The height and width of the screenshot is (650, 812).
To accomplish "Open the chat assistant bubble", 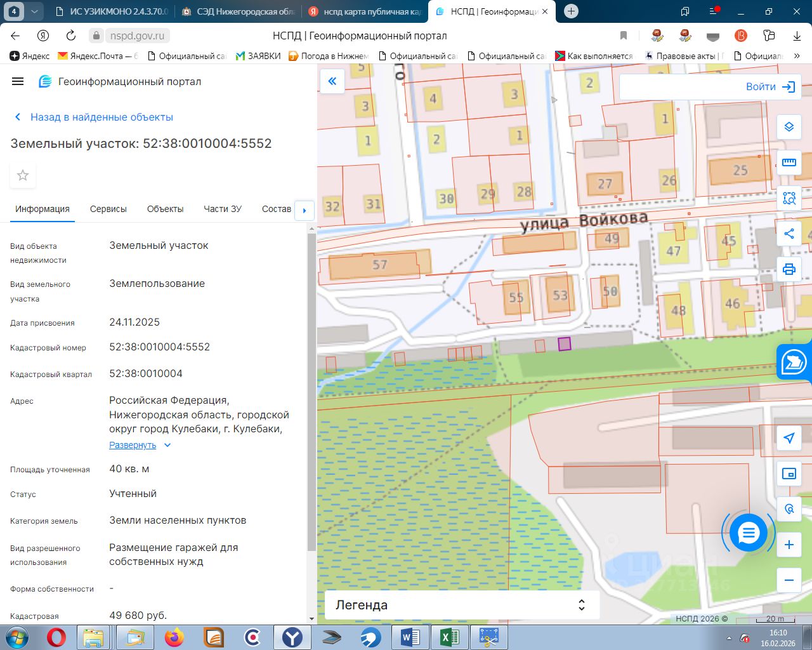I will tap(749, 533).
